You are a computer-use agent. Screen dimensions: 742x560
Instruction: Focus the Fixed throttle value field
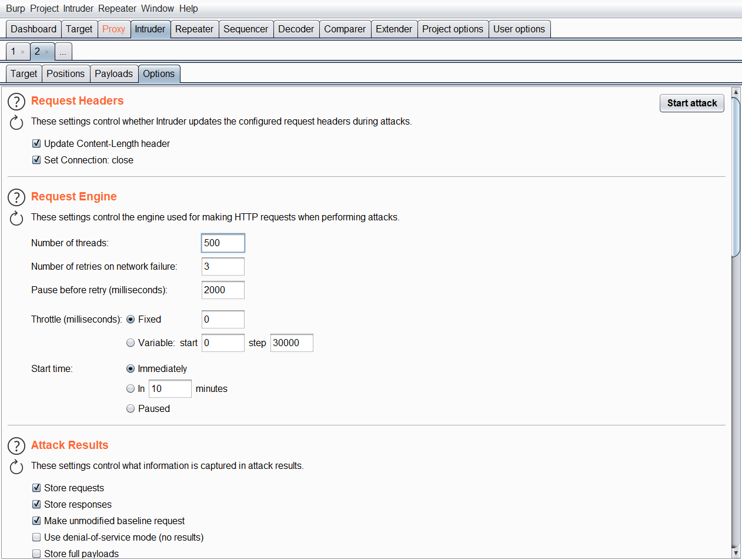[223, 319]
